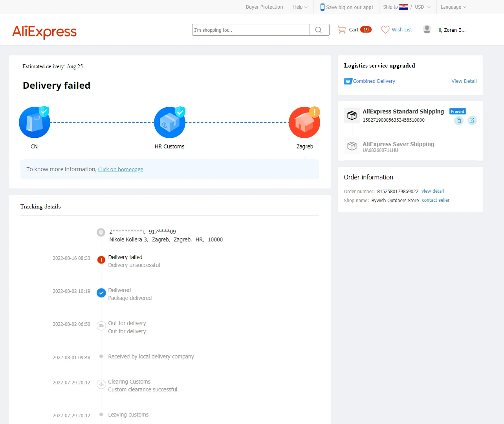The image size is (504, 424).
Task: Click Save big on our app link
Action: point(350,7)
